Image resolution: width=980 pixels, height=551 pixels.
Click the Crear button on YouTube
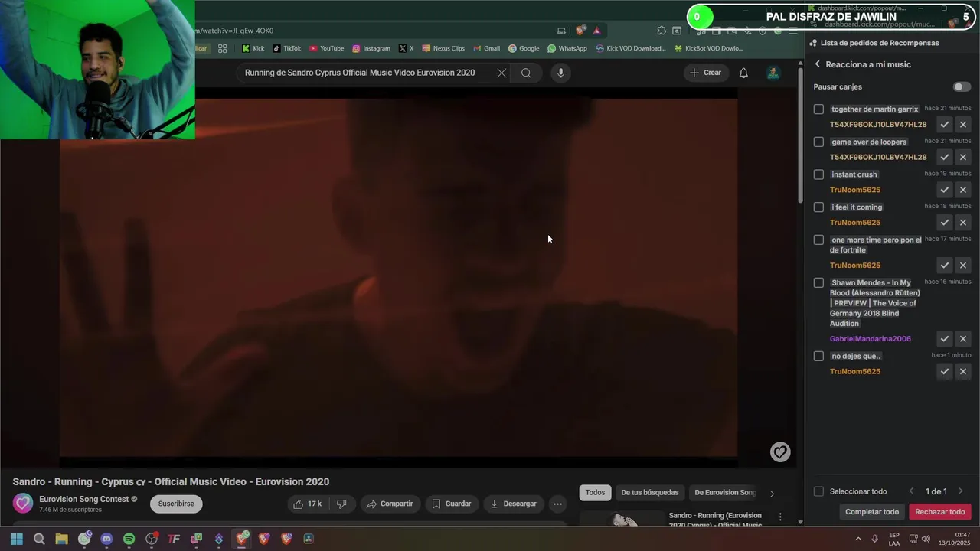pyautogui.click(x=705, y=73)
